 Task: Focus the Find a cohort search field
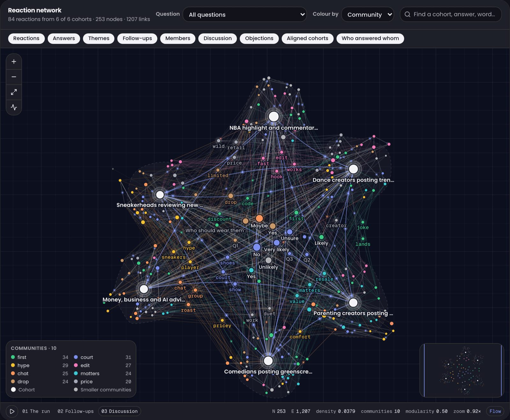[451, 14]
